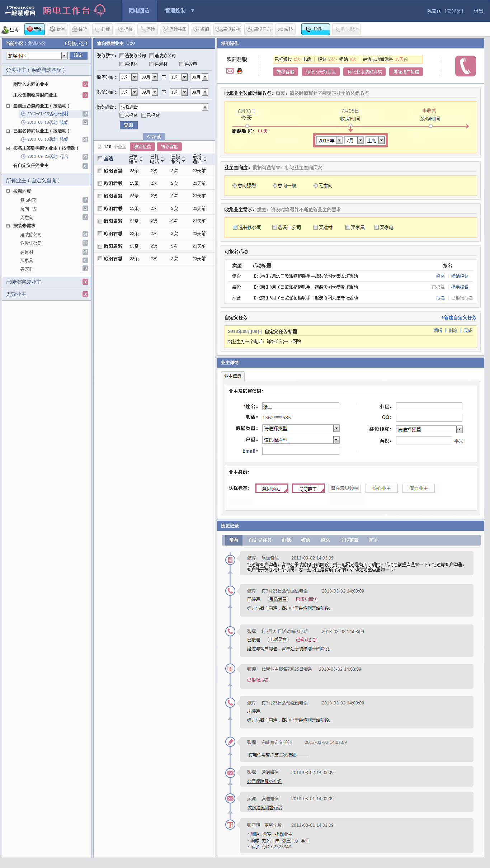Screen dimensions: 490x868
Task: Click phone icon beside 活动回访电话 record
Action: tap(230, 590)
